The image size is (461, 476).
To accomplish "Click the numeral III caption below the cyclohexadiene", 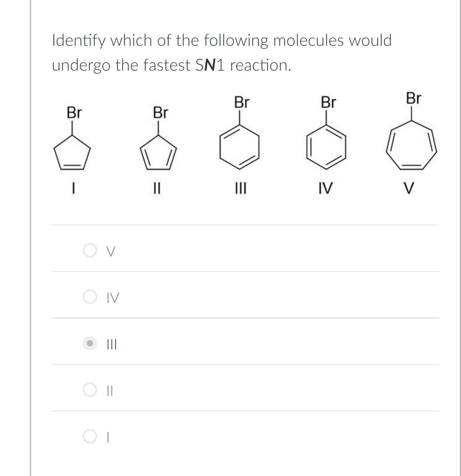I will [240, 188].
